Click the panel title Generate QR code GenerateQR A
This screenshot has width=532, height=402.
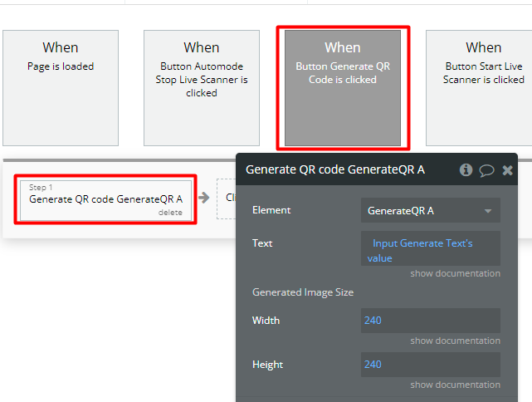[x=335, y=169]
